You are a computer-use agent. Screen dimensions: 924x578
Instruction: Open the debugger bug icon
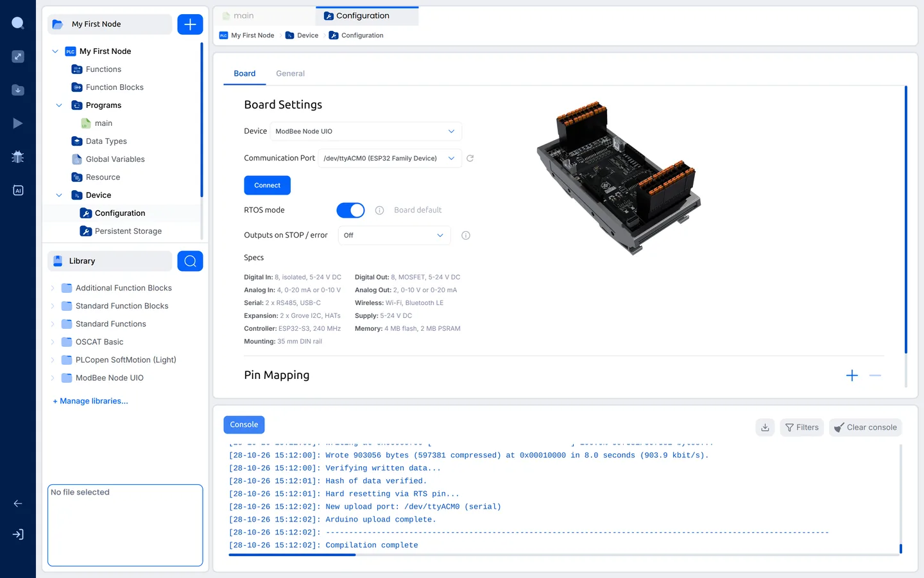pos(18,157)
